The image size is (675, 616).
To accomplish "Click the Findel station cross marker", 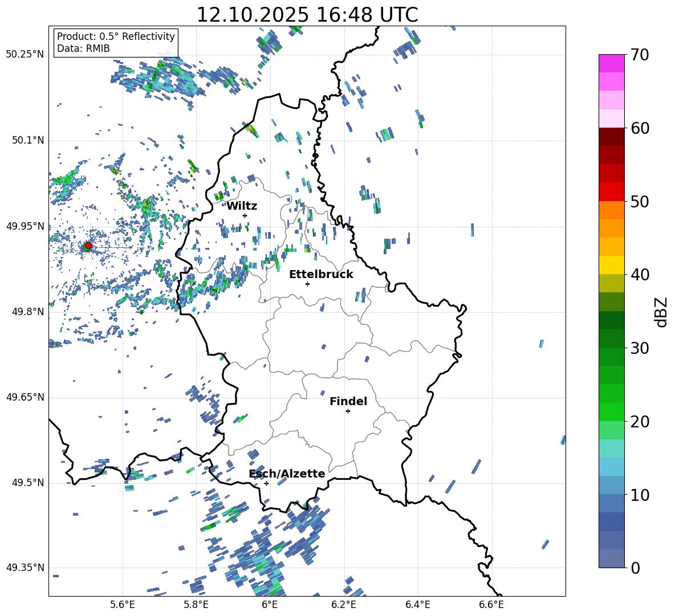I will tap(348, 411).
